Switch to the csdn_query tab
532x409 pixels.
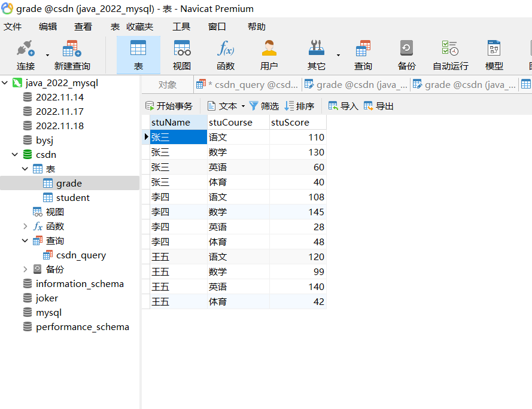(247, 85)
